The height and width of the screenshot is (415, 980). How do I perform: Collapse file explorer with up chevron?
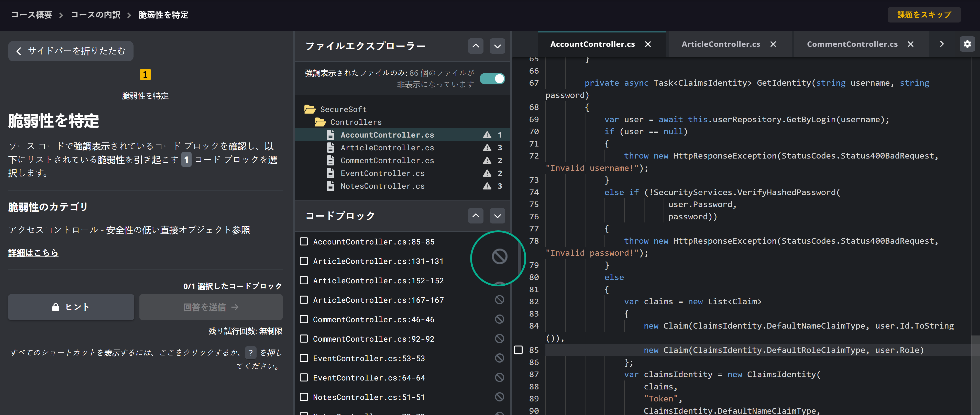(x=476, y=46)
